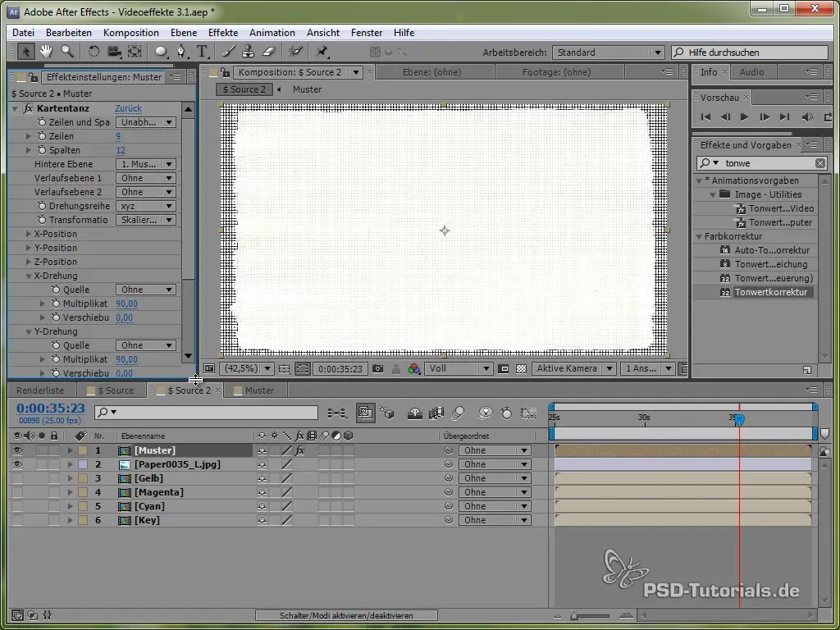
Task: Open the Aktive Kamera dropdown
Action: click(573, 368)
